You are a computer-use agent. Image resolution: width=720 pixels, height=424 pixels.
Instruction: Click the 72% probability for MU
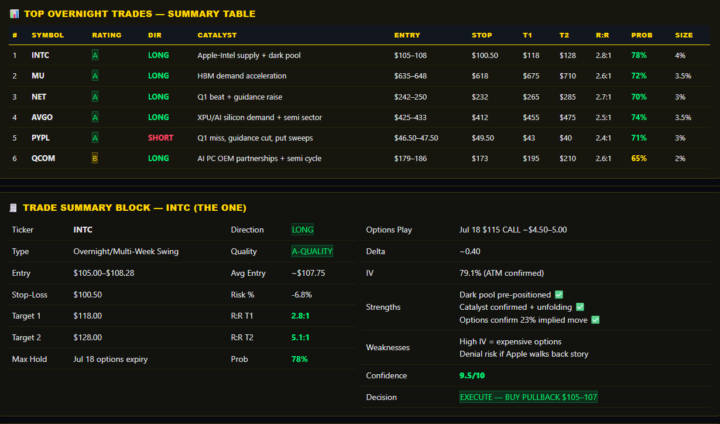point(639,76)
